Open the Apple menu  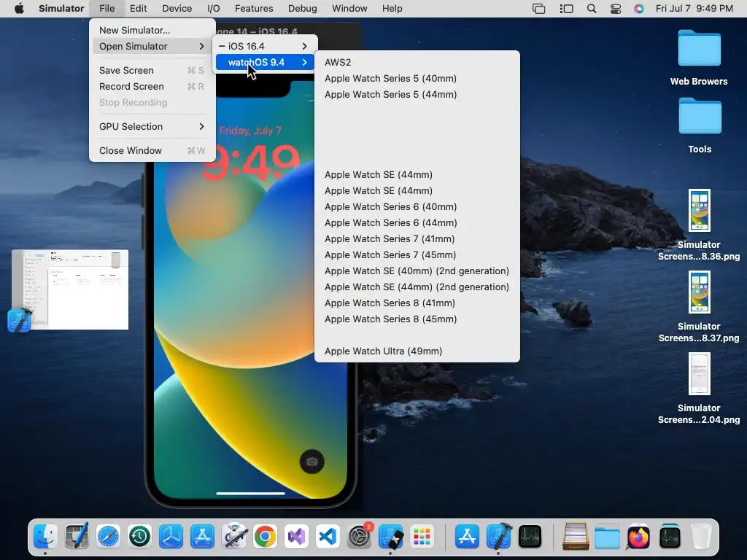[x=19, y=9]
